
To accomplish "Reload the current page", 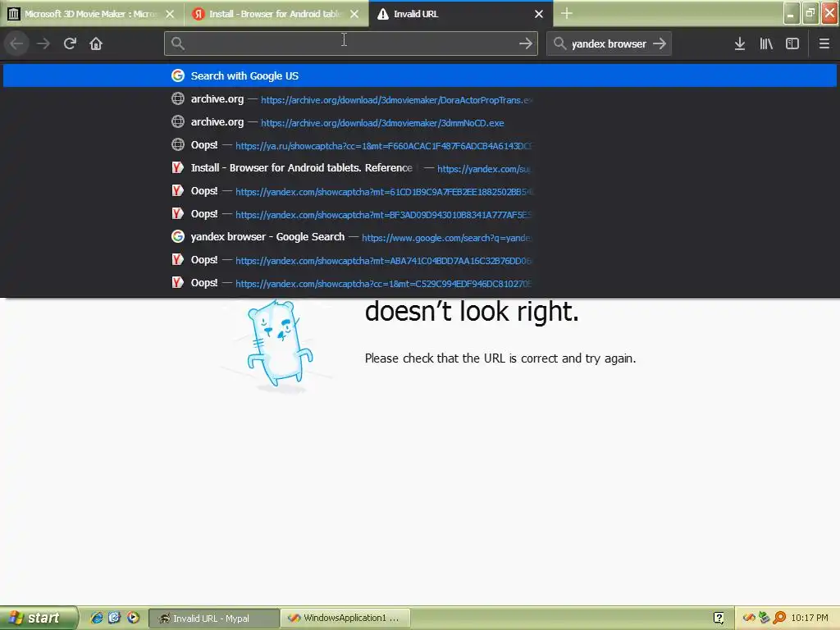I will (x=70, y=43).
